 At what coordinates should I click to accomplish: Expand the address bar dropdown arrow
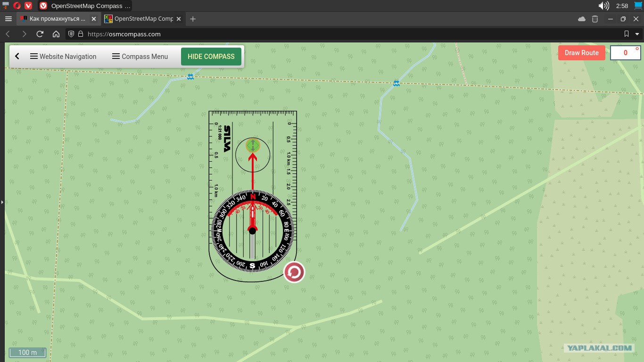[638, 34]
